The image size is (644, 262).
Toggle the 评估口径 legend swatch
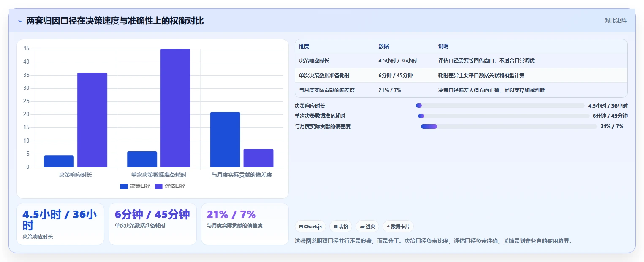pos(159,186)
